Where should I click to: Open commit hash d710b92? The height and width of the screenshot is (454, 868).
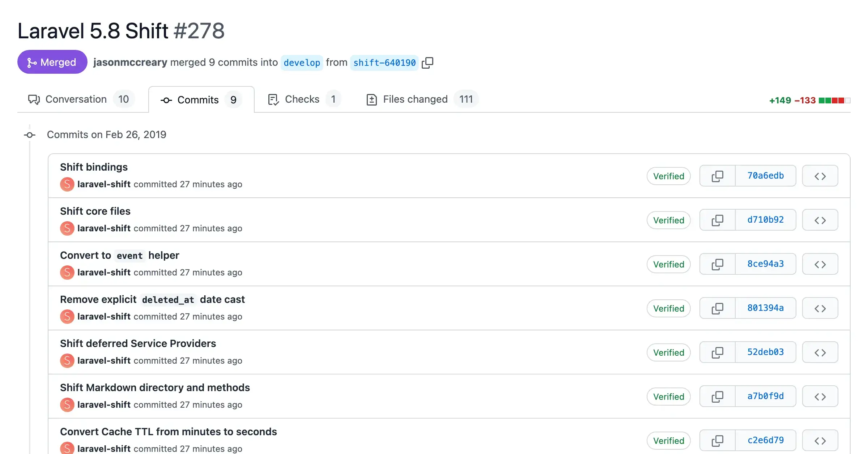pyautogui.click(x=766, y=220)
